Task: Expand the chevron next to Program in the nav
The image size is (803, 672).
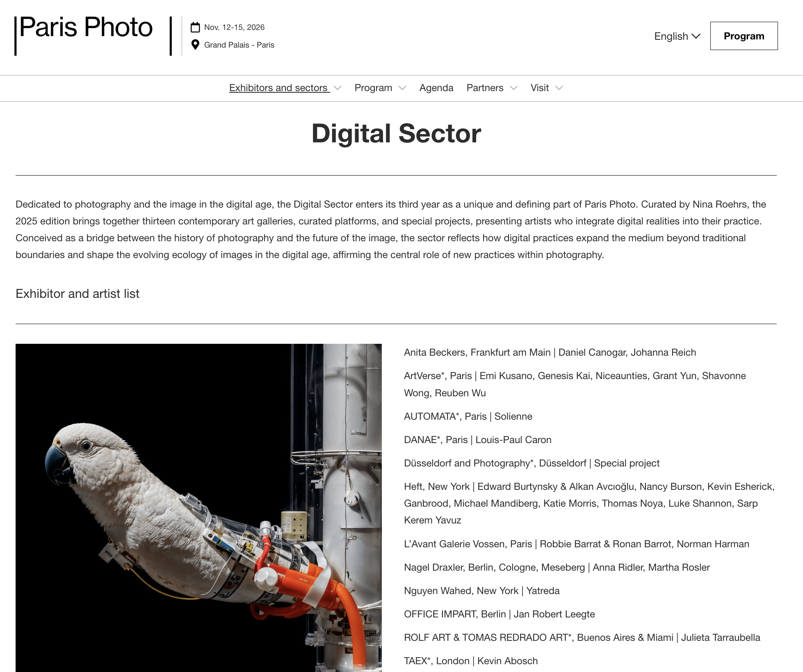Action: 402,88
